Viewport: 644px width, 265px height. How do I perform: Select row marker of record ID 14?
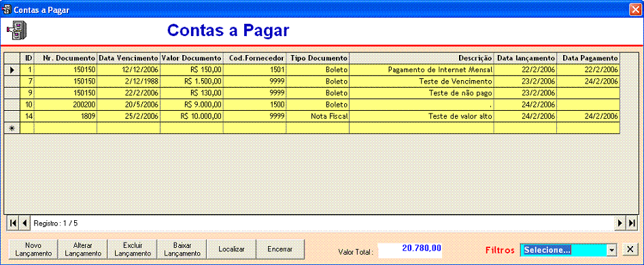coord(12,116)
